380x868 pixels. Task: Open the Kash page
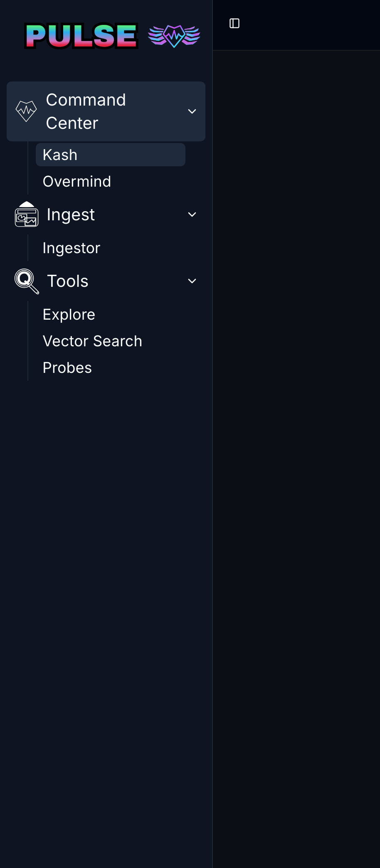click(x=60, y=155)
